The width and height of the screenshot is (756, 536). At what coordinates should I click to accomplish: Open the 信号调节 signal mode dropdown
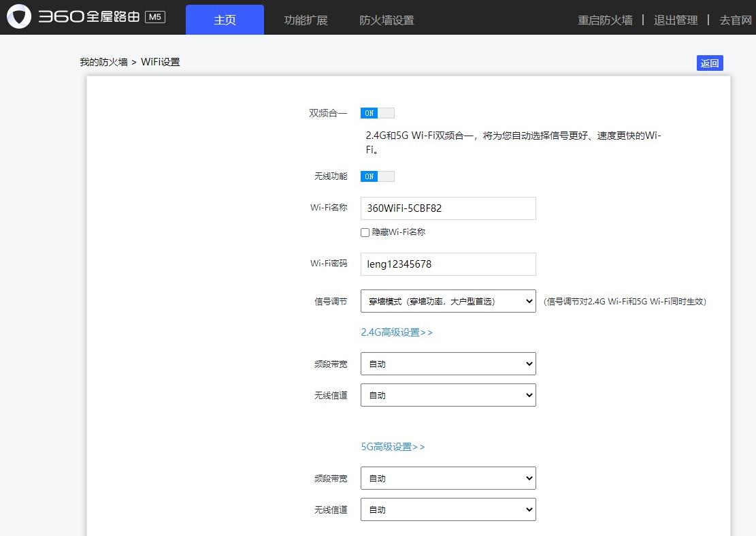point(448,300)
